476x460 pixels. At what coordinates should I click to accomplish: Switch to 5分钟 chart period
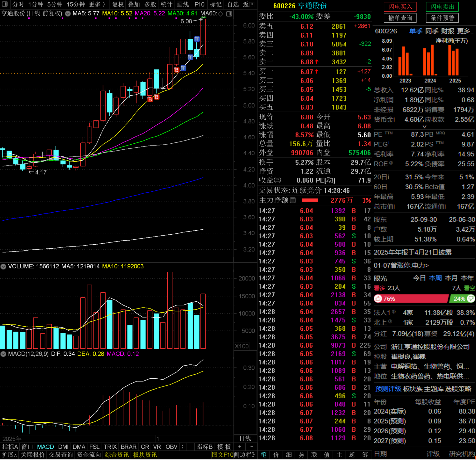click(x=55, y=4)
